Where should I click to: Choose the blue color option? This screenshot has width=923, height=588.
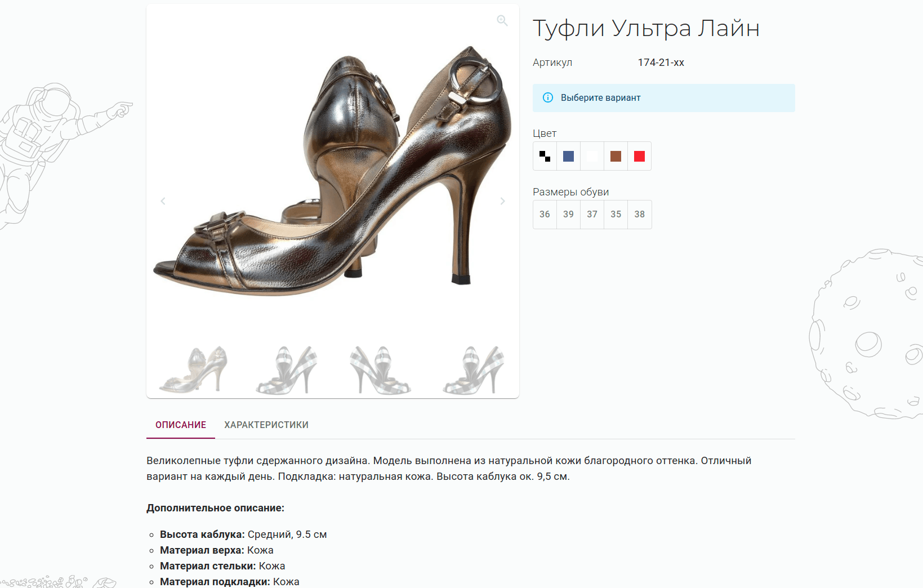click(569, 156)
